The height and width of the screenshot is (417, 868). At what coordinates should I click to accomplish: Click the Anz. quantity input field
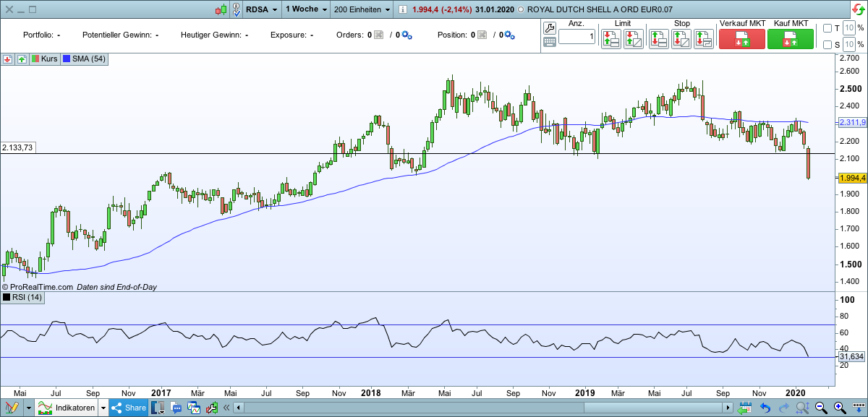(x=576, y=37)
